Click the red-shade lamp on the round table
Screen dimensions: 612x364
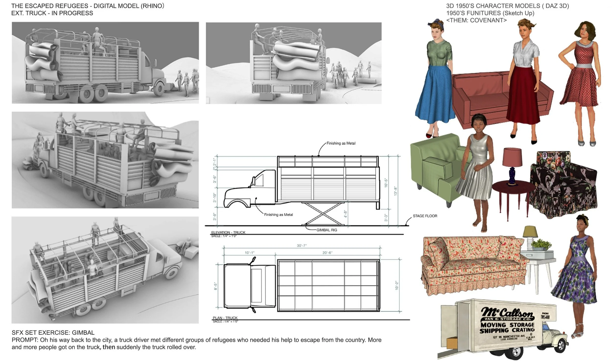coord(512,166)
